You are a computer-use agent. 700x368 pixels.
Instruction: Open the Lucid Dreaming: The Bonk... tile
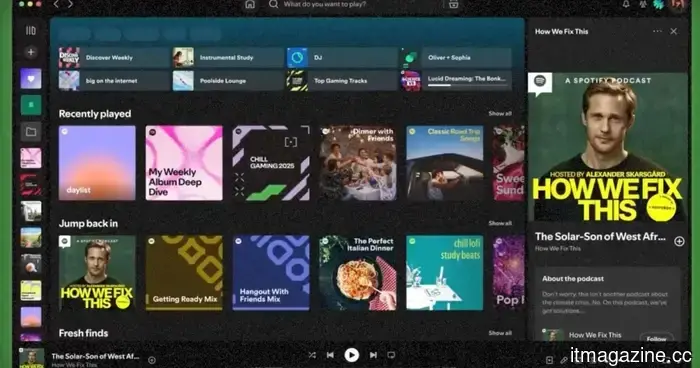456,81
